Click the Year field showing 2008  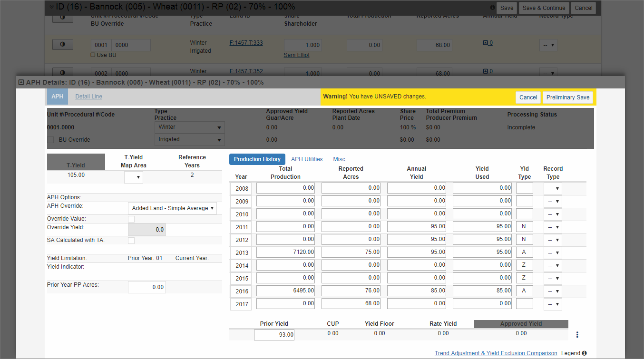(x=241, y=189)
